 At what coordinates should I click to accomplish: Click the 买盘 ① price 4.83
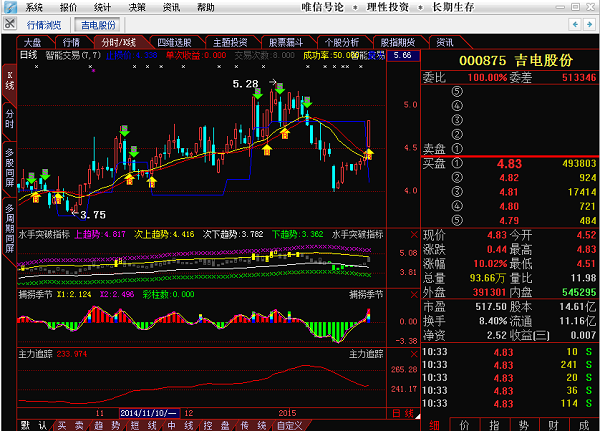pos(509,163)
